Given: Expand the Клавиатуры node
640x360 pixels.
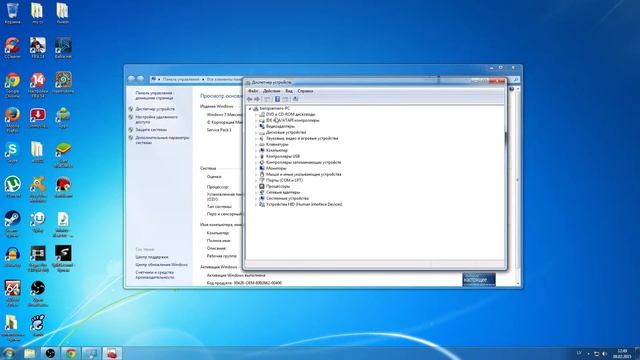Looking at the screenshot, I should 256,144.
